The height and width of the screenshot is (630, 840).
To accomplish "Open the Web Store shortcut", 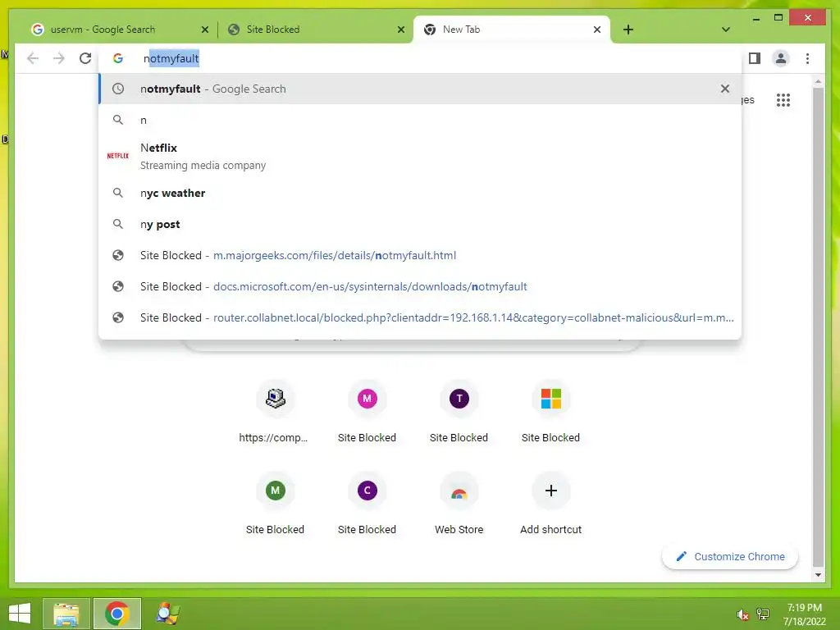I will coord(459,504).
